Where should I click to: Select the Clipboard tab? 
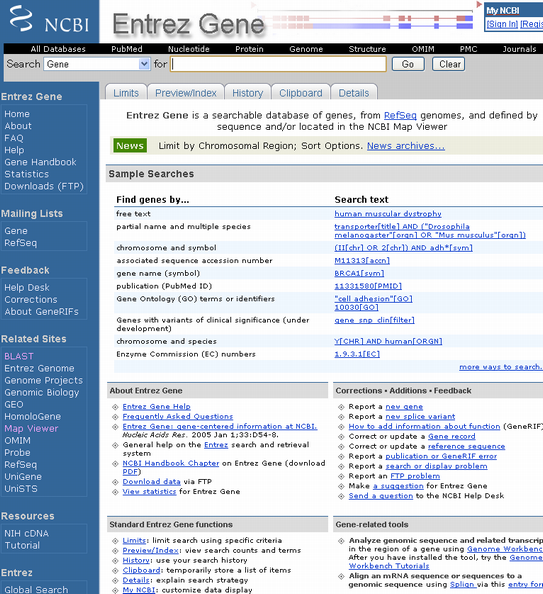(301, 93)
